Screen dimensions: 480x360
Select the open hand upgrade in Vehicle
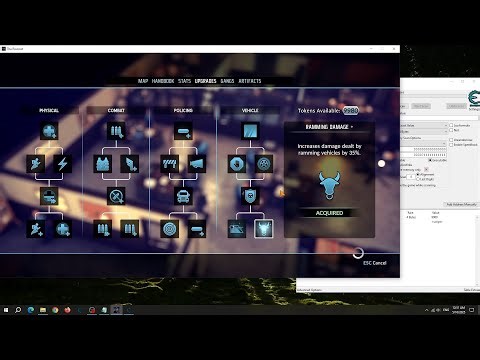pos(237,164)
